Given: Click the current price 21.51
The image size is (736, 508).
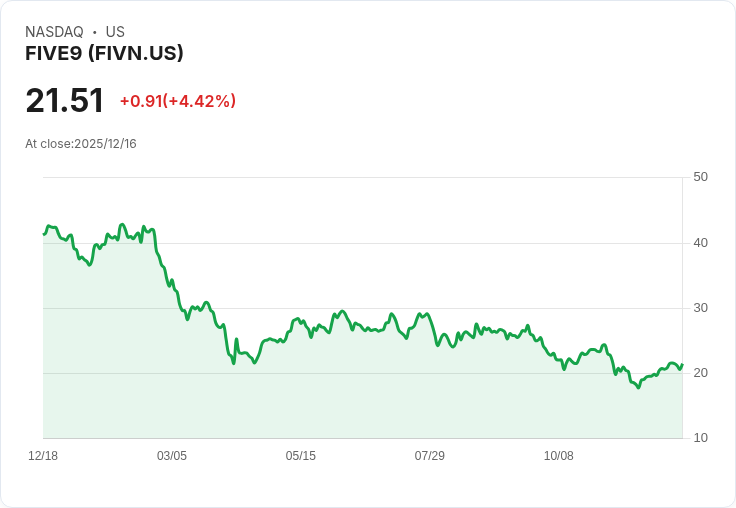Looking at the screenshot, I should point(65,101).
